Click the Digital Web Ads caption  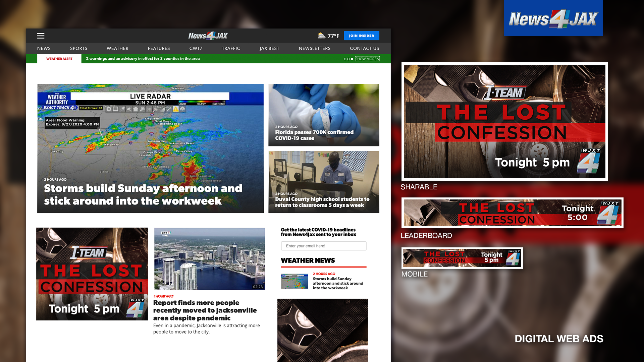click(x=559, y=339)
